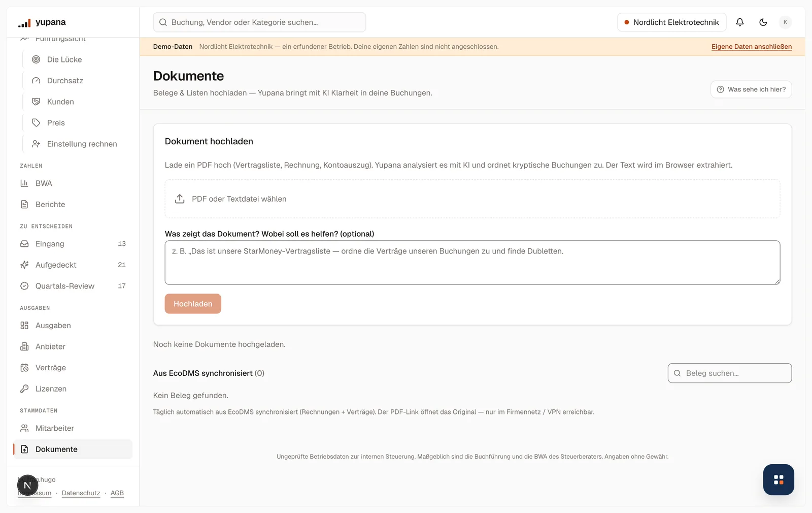The image size is (812, 513).
Task: Open the Datenschutz footer link
Action: click(x=81, y=493)
